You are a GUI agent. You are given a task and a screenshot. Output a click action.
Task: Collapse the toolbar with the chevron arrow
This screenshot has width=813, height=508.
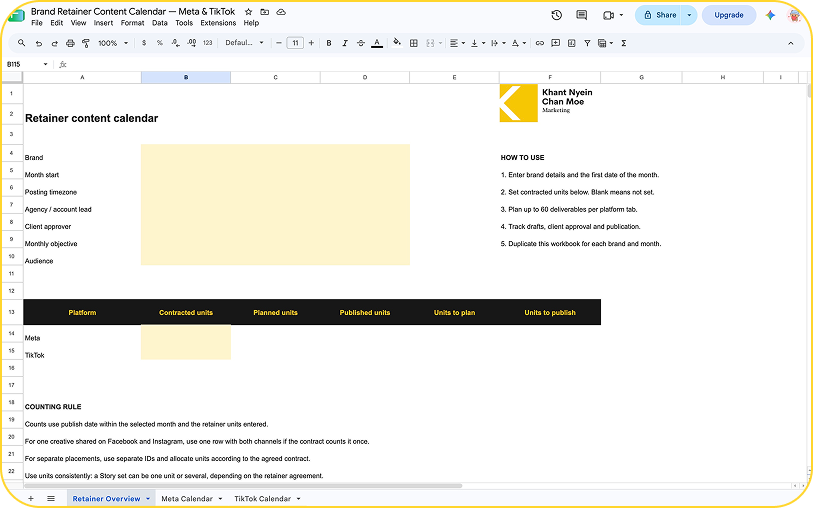point(791,43)
